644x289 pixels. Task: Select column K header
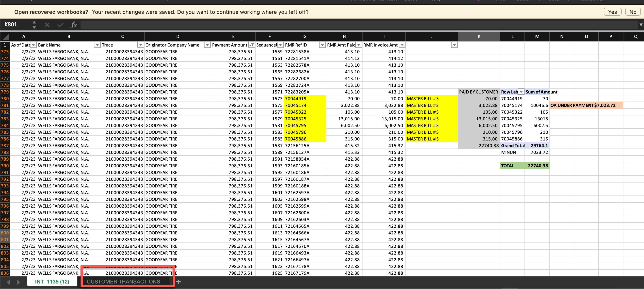(479, 36)
